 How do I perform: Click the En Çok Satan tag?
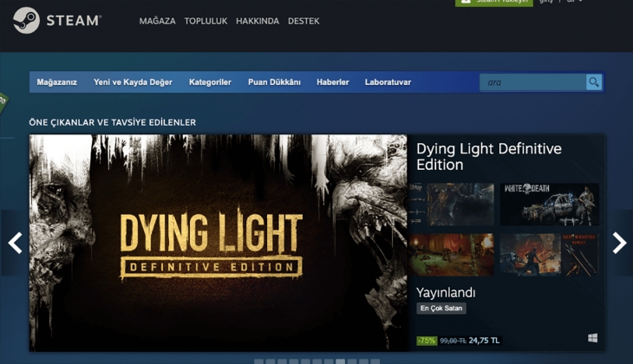[441, 309]
